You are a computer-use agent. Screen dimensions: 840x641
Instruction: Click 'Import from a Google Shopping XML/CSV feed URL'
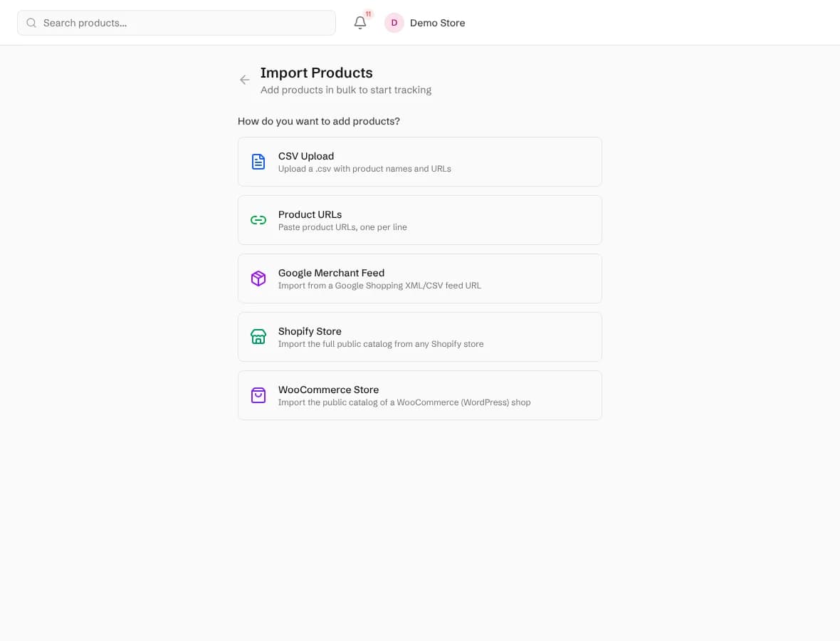[379, 286]
